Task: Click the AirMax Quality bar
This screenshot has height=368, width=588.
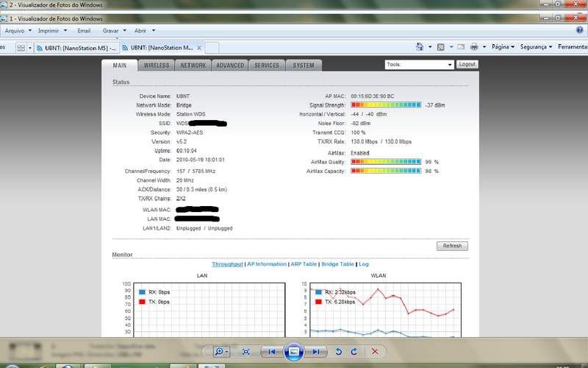Action: coord(386,162)
